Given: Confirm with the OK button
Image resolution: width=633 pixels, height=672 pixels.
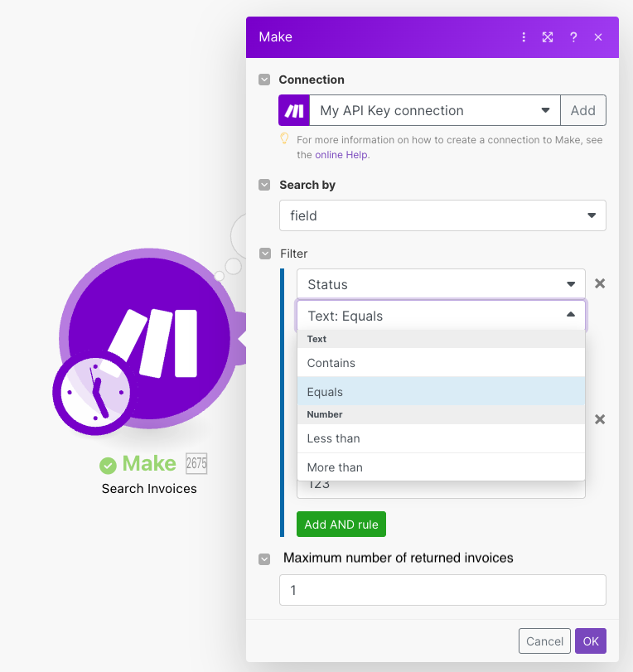Looking at the screenshot, I should coord(591,641).
